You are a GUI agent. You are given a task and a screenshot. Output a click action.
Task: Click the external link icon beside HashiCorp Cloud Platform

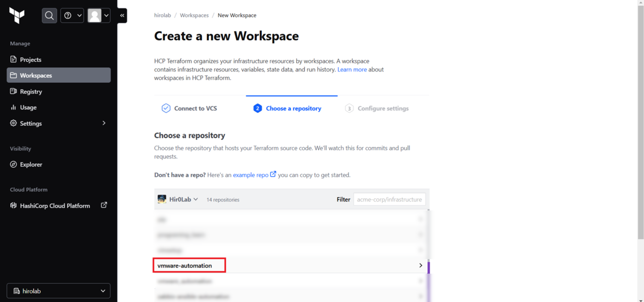point(104,205)
